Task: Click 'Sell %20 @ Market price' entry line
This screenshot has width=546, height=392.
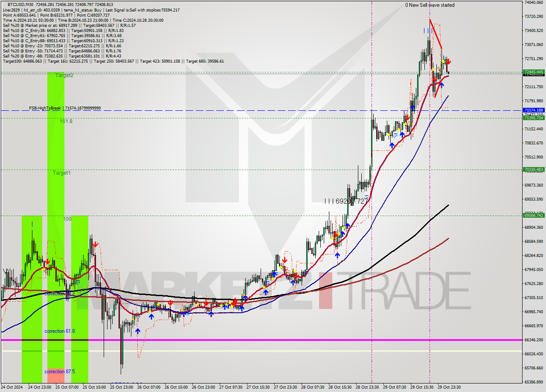Action: 70,25
